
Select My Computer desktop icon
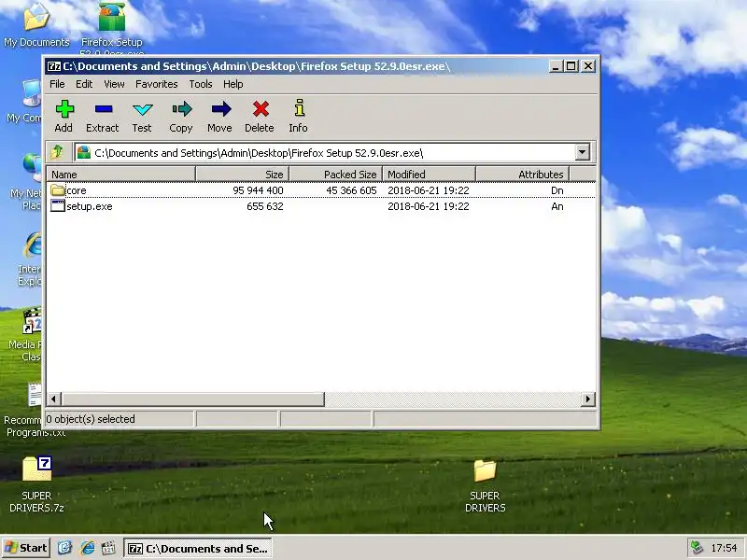click(32, 93)
